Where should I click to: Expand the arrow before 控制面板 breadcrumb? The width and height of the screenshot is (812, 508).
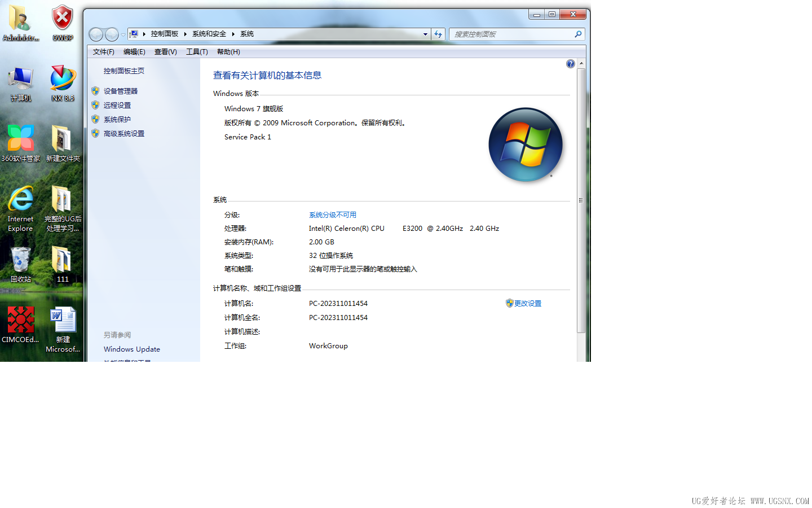(144, 34)
